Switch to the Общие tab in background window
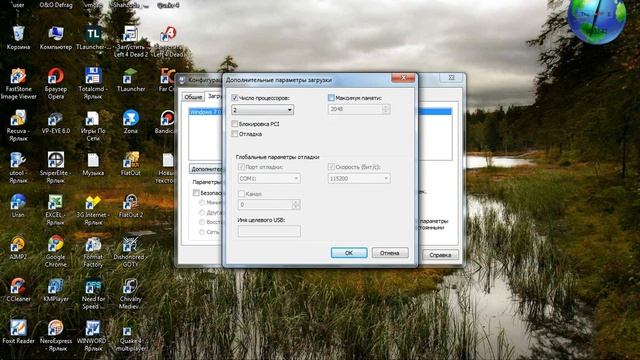640x360 pixels. [193, 97]
